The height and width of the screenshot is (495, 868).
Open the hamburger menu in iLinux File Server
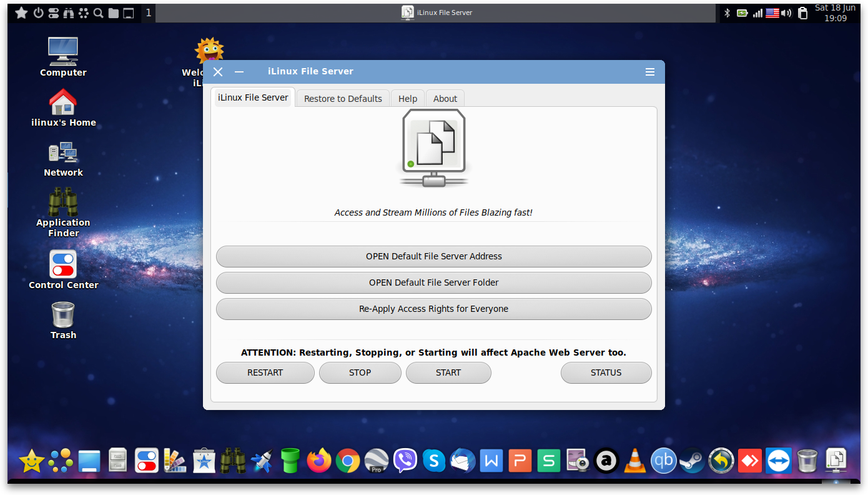(650, 72)
